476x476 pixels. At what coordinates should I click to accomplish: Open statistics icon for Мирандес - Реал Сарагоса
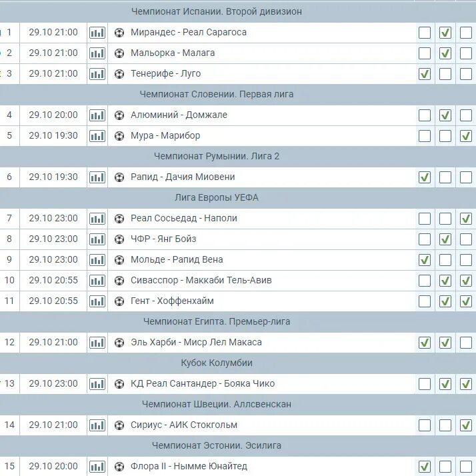point(97,33)
